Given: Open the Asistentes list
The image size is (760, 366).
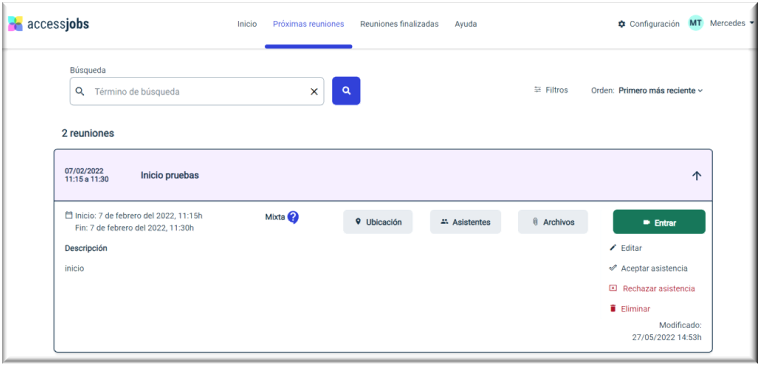Looking at the screenshot, I should click(465, 222).
